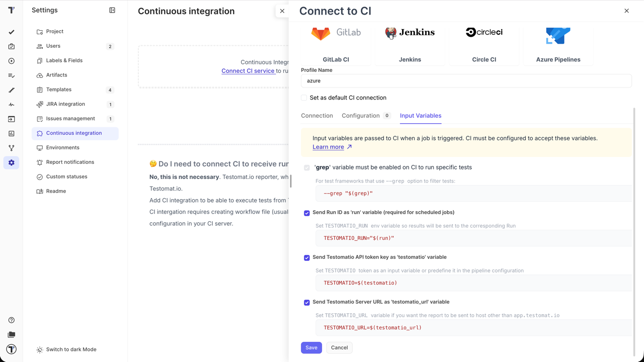
Task: Select the Jenkins CI integration
Action: [x=410, y=43]
